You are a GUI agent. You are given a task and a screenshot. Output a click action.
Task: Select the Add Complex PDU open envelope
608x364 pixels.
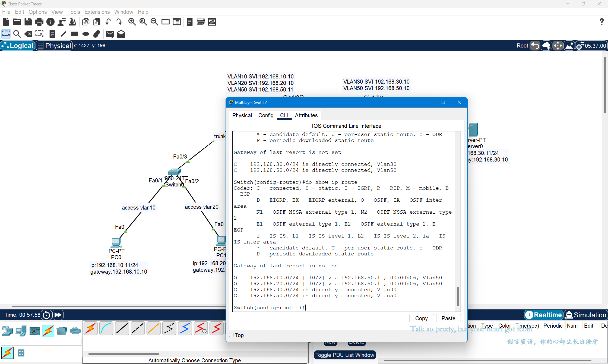121,34
